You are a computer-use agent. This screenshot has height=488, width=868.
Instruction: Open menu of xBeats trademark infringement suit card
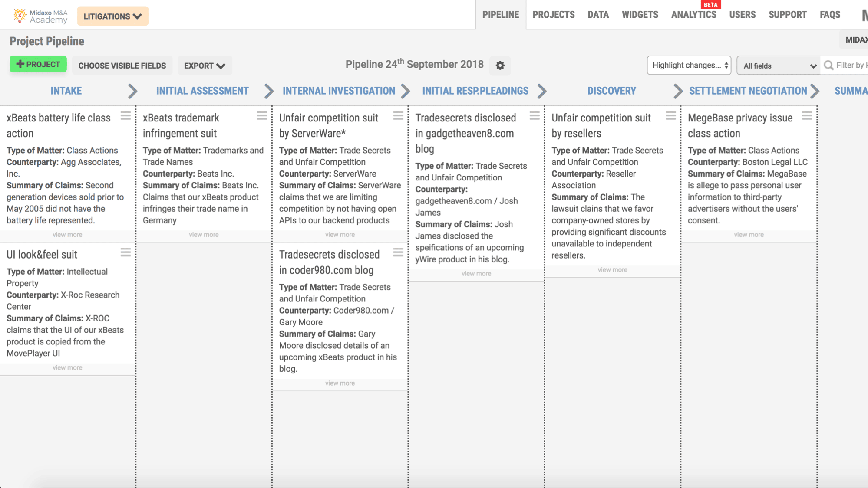click(x=262, y=116)
